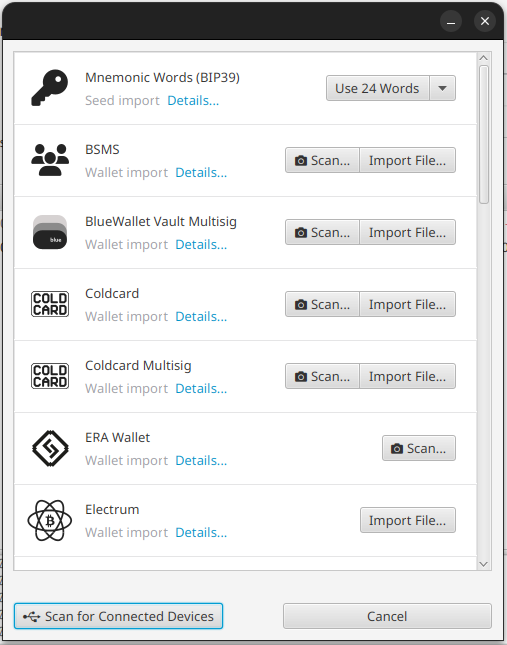Image resolution: width=507 pixels, height=645 pixels.
Task: Click the scrollbar up arrow
Action: click(x=484, y=58)
